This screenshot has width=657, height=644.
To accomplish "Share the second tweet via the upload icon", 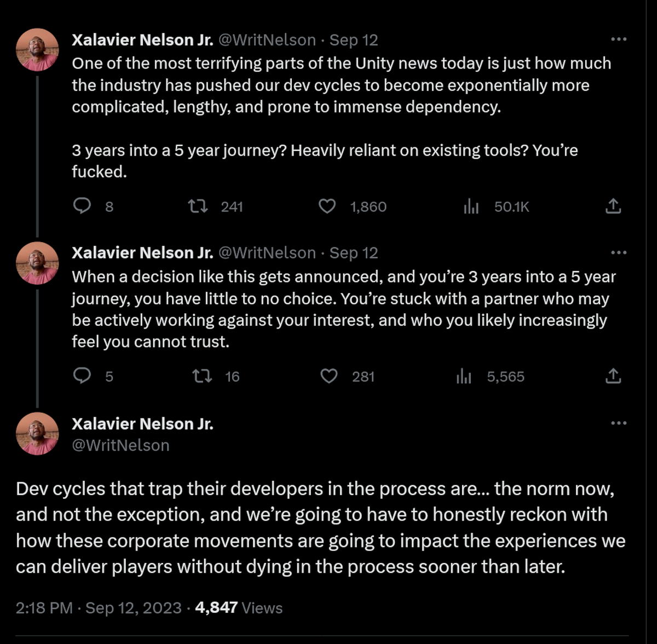I will coord(614,376).
